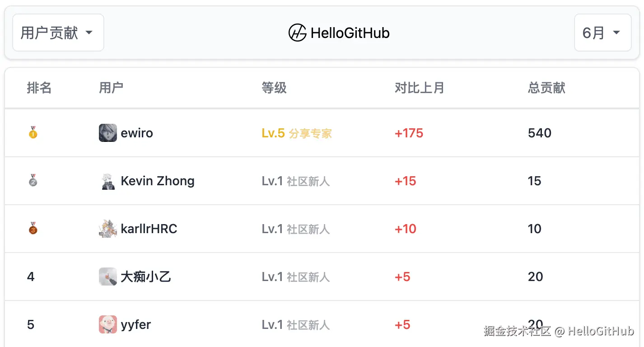
Task: Click the bronze medal icon beside karllrHRC
Action: click(x=33, y=229)
